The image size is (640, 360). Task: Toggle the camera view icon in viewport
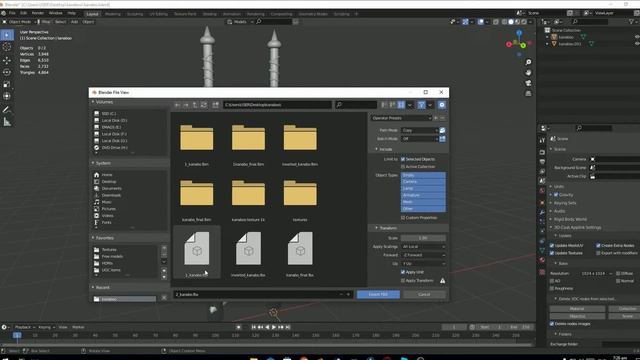tap(528, 83)
